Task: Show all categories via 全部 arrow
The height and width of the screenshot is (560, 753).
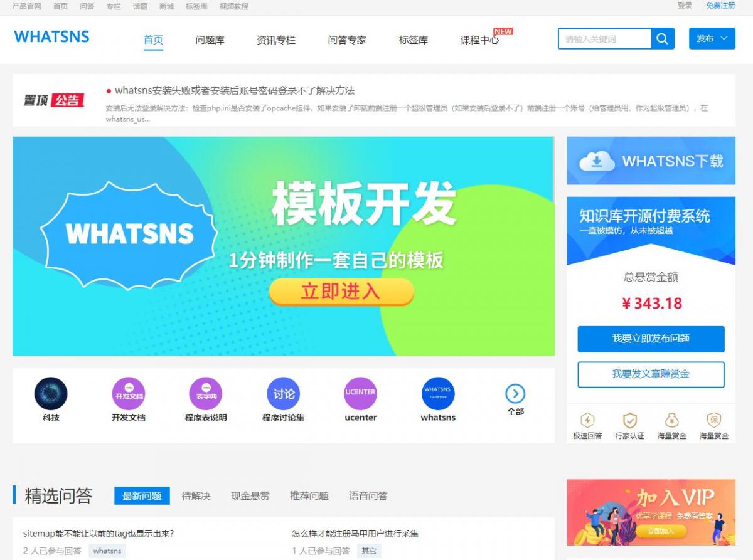Action: (515, 394)
